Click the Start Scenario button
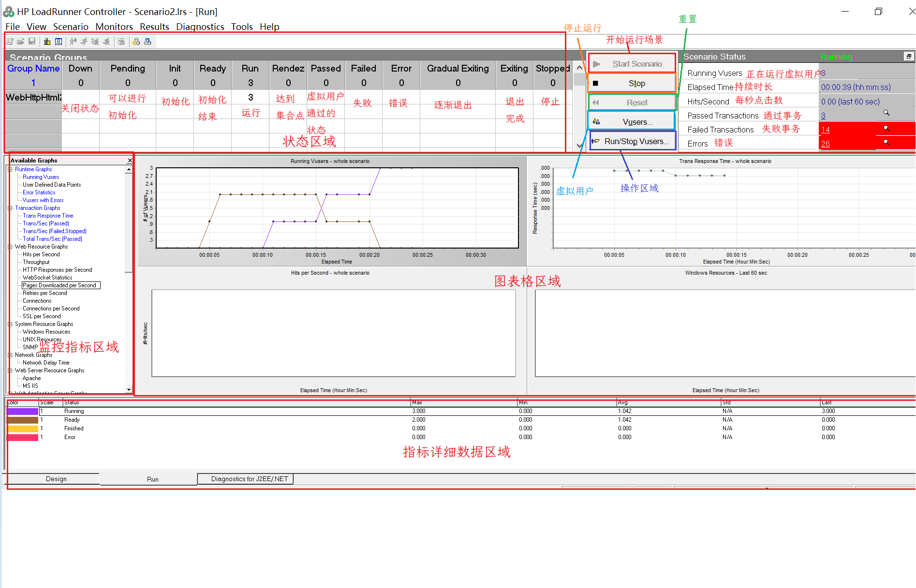Viewport: 916px width, 588px height. click(632, 64)
